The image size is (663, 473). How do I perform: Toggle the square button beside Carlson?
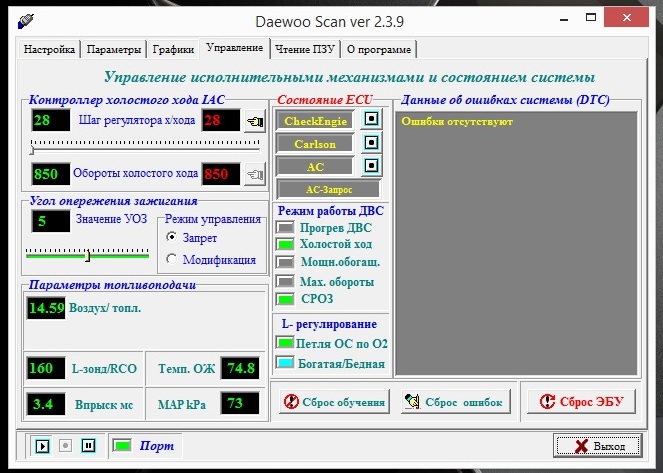coord(372,143)
